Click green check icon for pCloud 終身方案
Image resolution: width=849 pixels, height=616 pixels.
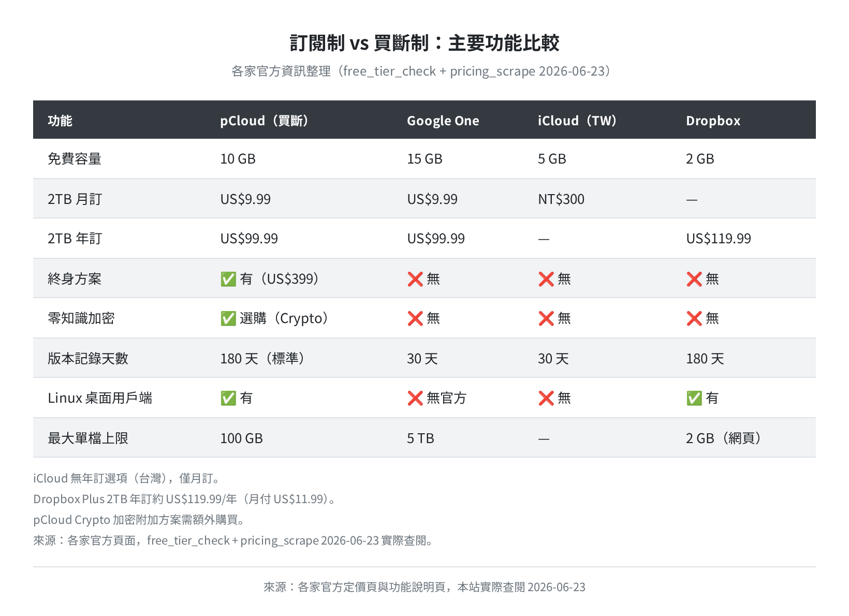pyautogui.click(x=228, y=279)
